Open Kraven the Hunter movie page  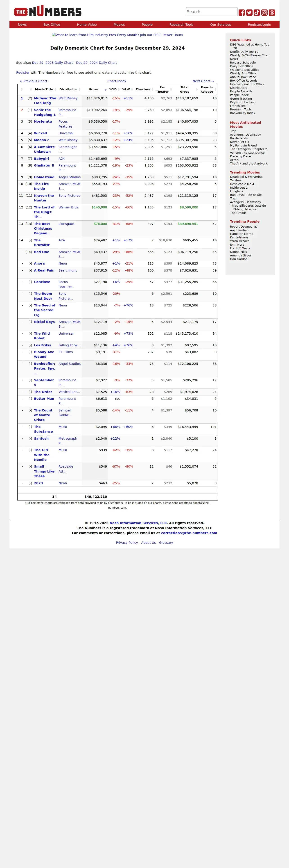(44, 198)
